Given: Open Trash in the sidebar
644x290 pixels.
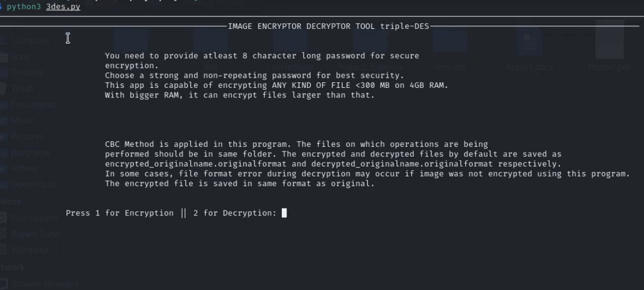Looking at the screenshot, I should pyautogui.click(x=18, y=89).
